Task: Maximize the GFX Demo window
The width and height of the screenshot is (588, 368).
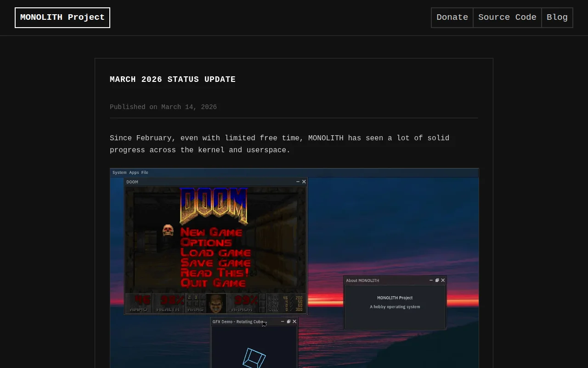Action: [288, 322]
